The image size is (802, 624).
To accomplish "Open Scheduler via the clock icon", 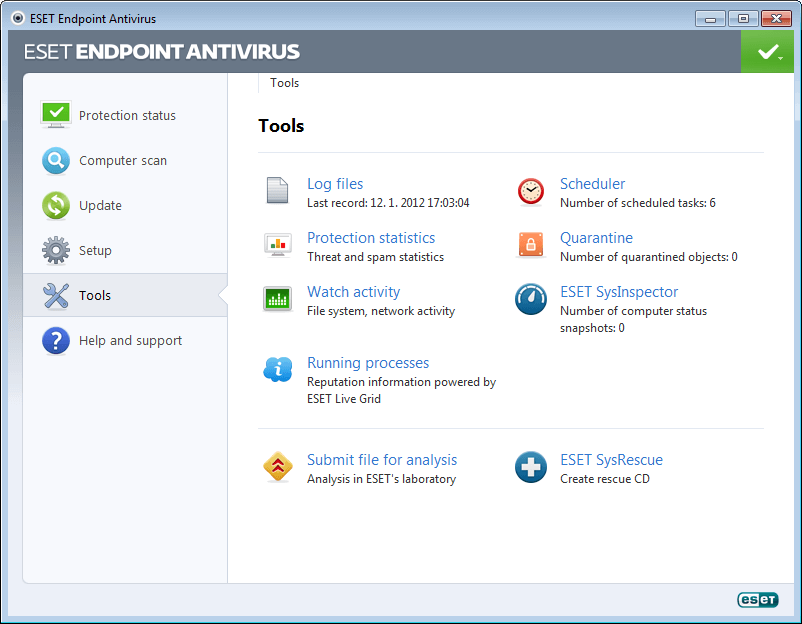I will [530, 190].
